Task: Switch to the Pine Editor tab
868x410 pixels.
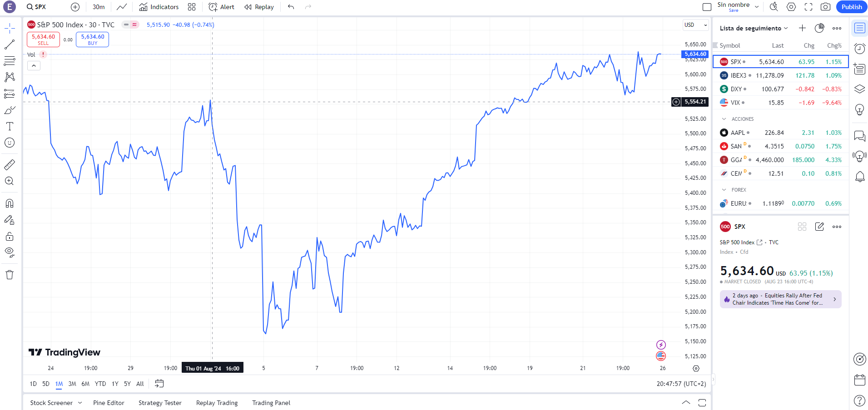Action: pos(109,403)
